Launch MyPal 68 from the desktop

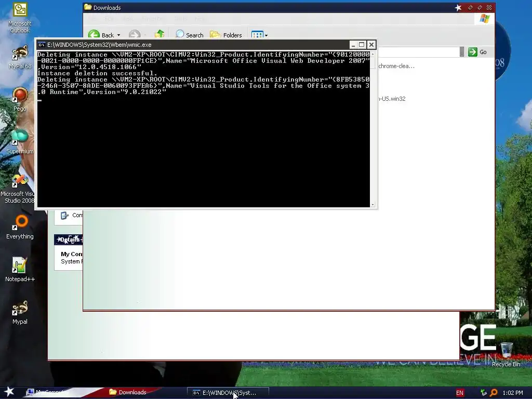[20, 57]
